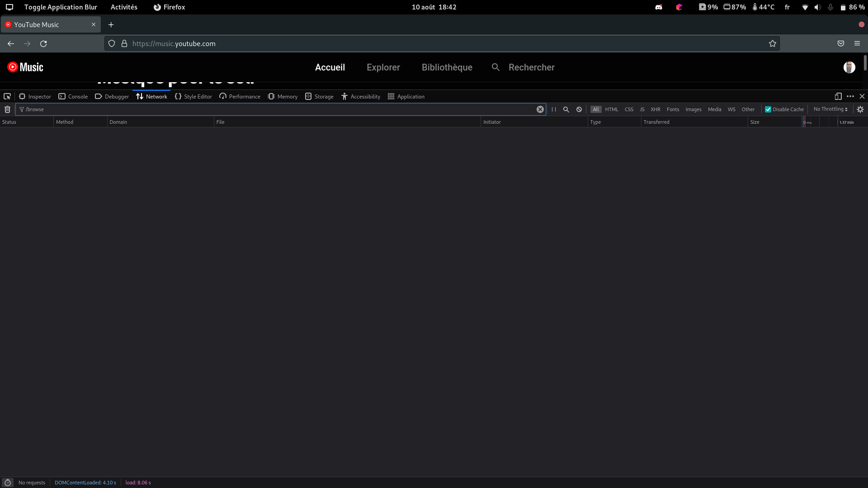Clear network log with trash icon
Screen dimensions: 868x488
pyautogui.click(x=7, y=109)
